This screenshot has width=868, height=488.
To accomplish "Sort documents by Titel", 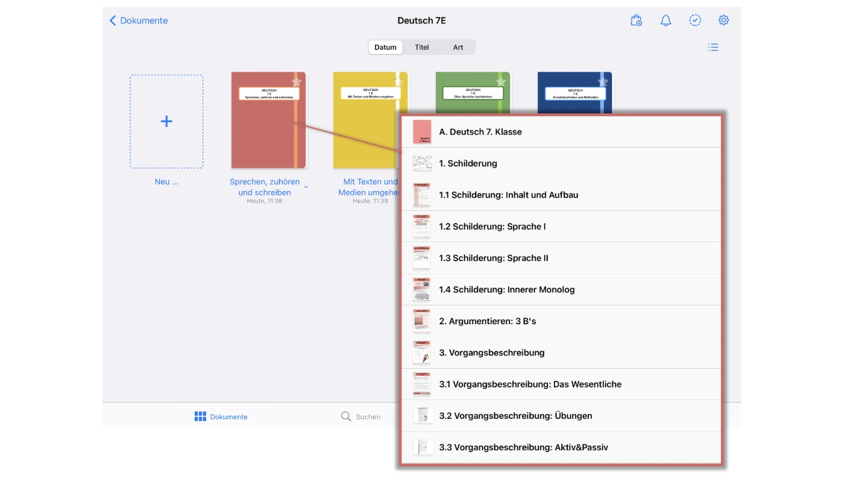I will [422, 48].
